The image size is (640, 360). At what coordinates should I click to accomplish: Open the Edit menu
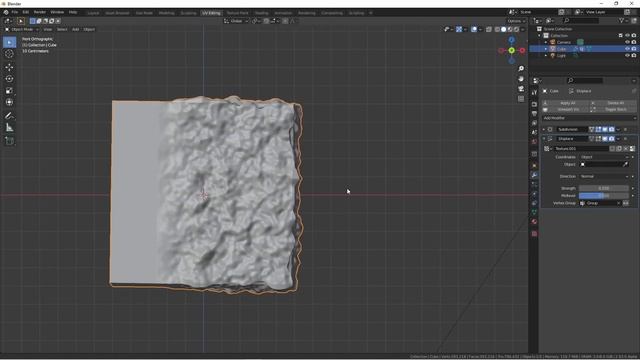pyautogui.click(x=26, y=12)
